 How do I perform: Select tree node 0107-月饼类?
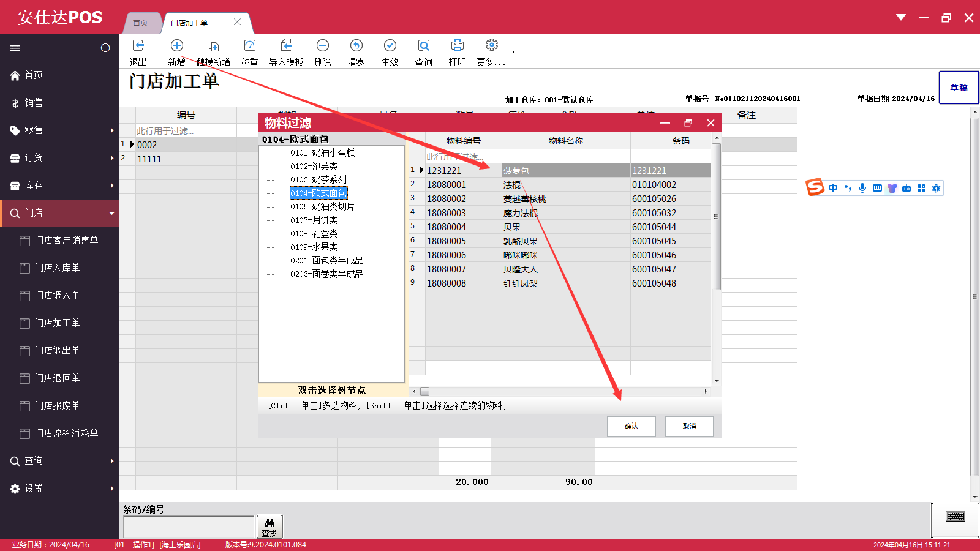(314, 220)
